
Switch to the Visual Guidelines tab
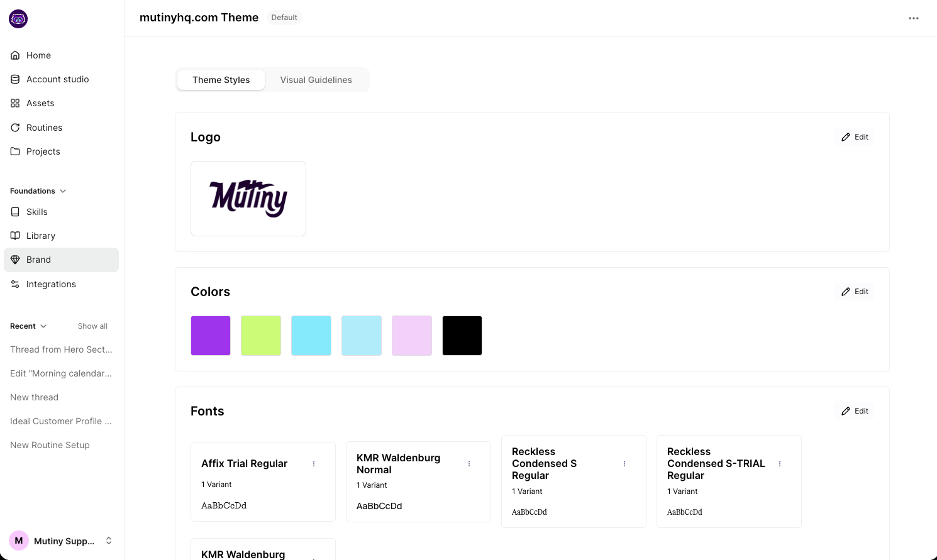(x=316, y=80)
